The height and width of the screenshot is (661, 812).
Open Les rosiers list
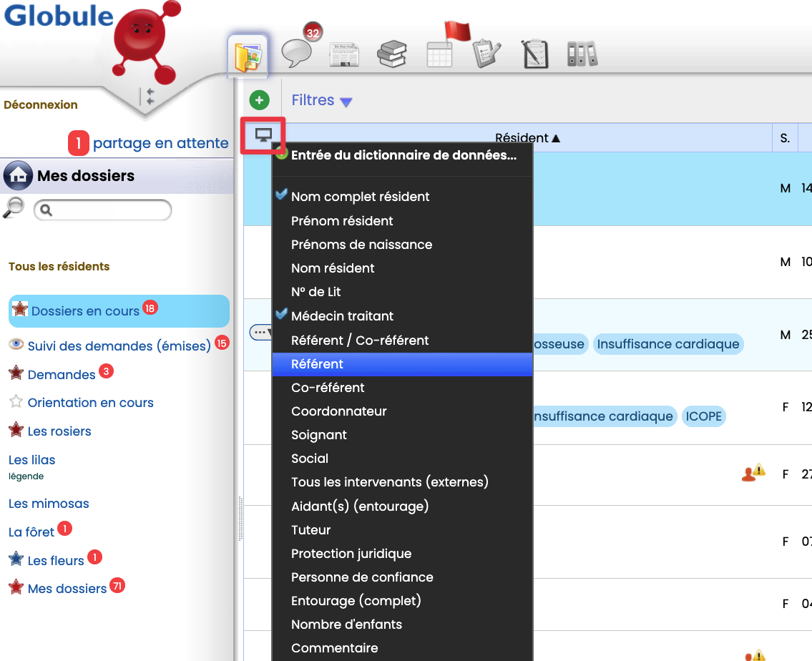pyautogui.click(x=59, y=431)
